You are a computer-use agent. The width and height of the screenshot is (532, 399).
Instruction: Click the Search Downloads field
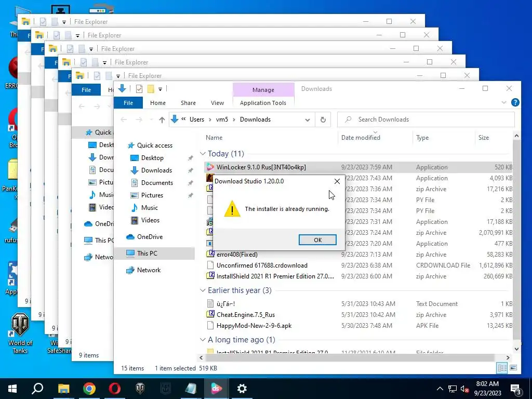[x=426, y=119]
